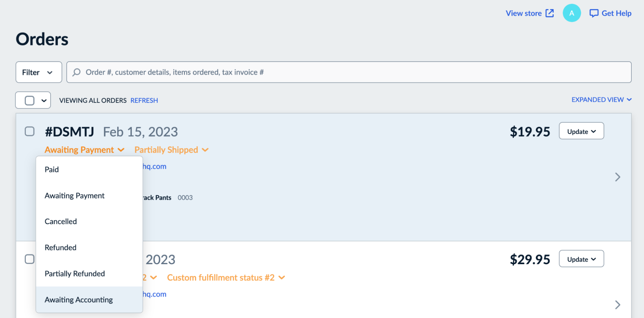The image size is (644, 318).
Task: Open the Filter dropdown
Action: tap(38, 72)
